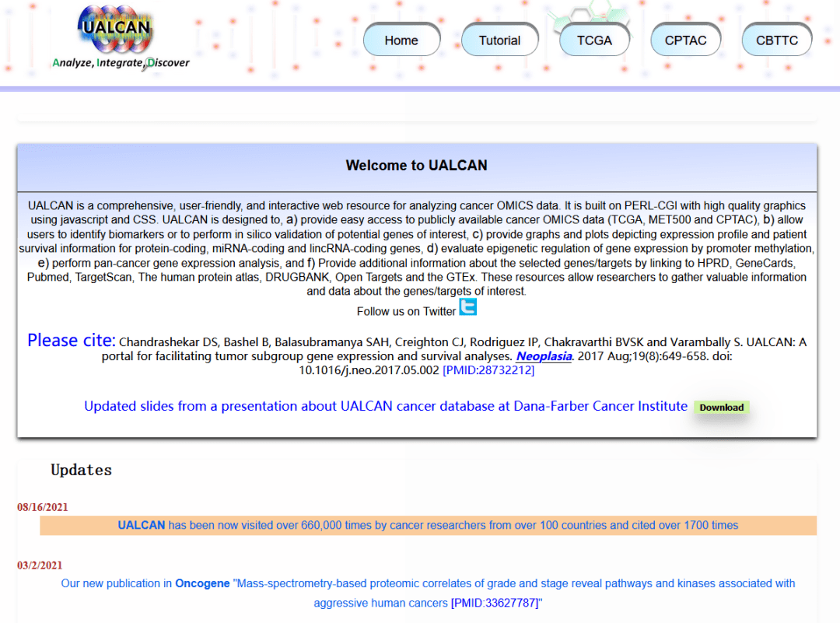Open the TCGA analysis page

(x=594, y=40)
